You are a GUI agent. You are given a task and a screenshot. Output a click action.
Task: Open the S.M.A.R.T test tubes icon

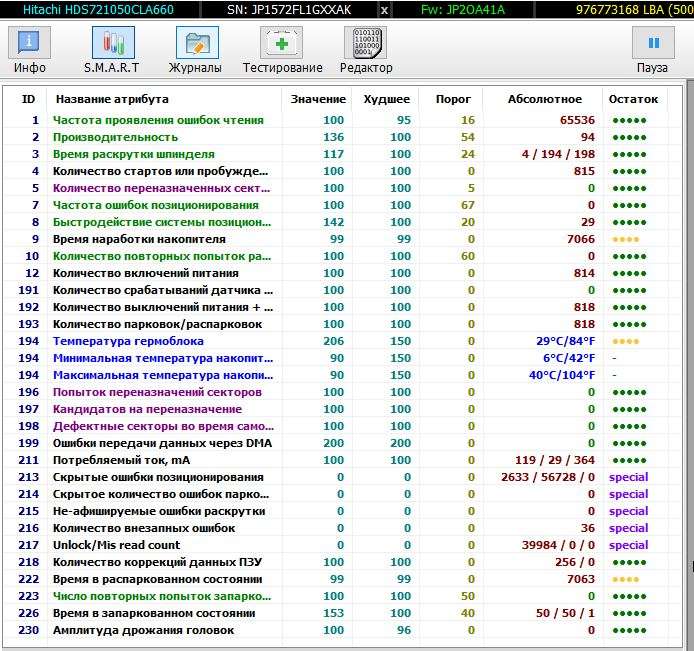(x=113, y=42)
